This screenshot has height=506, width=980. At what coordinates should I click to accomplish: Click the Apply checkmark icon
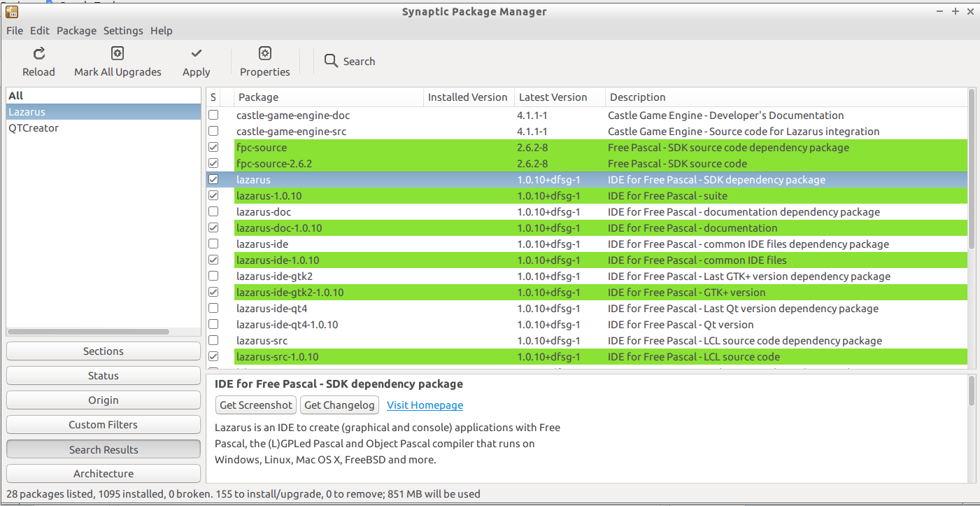(x=197, y=53)
